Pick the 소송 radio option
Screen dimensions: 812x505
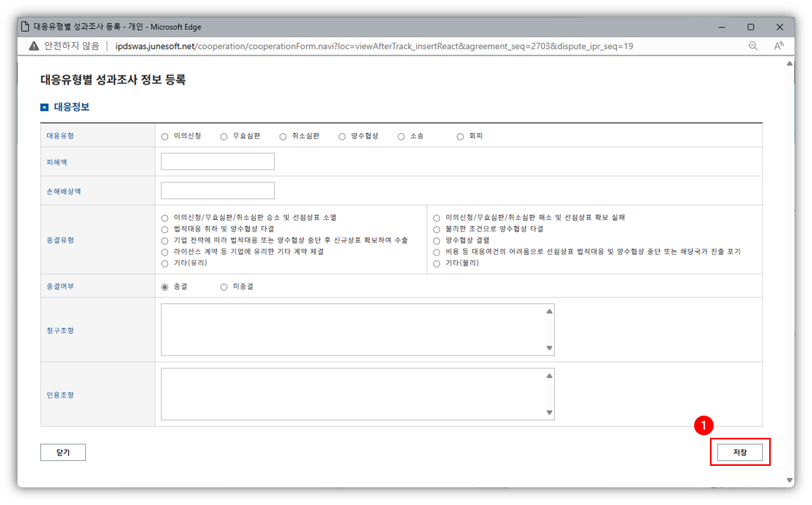pyautogui.click(x=401, y=136)
